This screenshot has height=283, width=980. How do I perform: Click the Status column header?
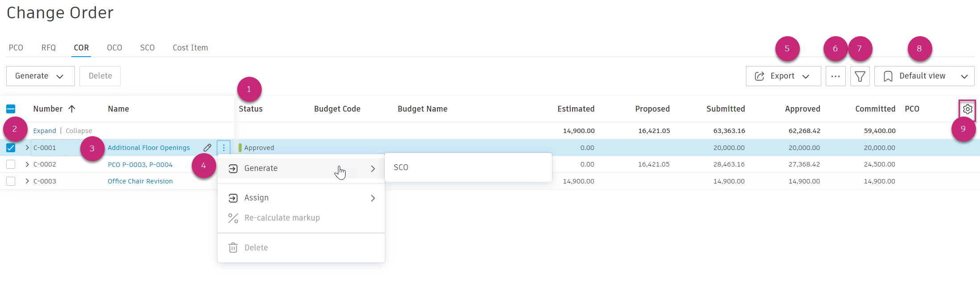251,109
